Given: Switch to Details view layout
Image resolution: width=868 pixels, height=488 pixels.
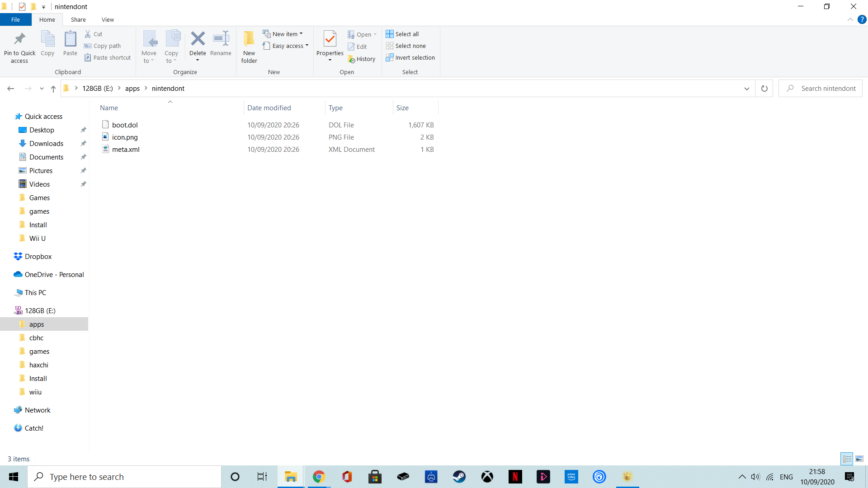Looking at the screenshot, I should click(847, 459).
